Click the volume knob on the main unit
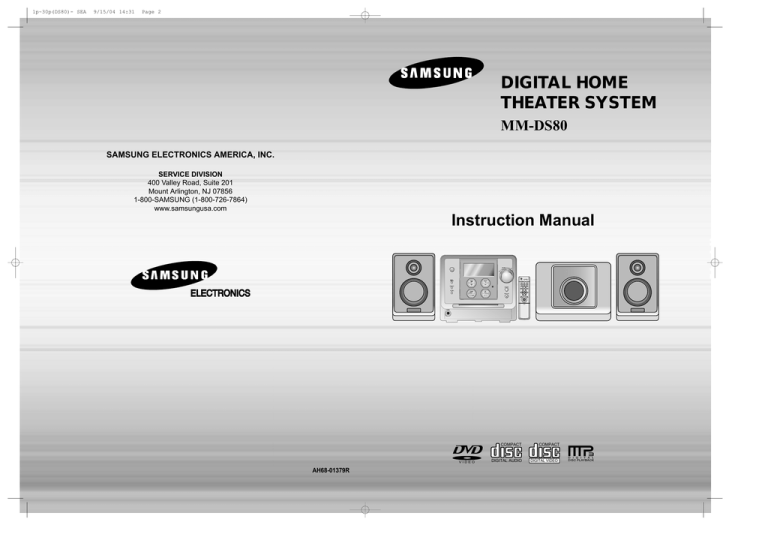Image resolution: width=768 pixels, height=543 pixels. click(x=506, y=276)
